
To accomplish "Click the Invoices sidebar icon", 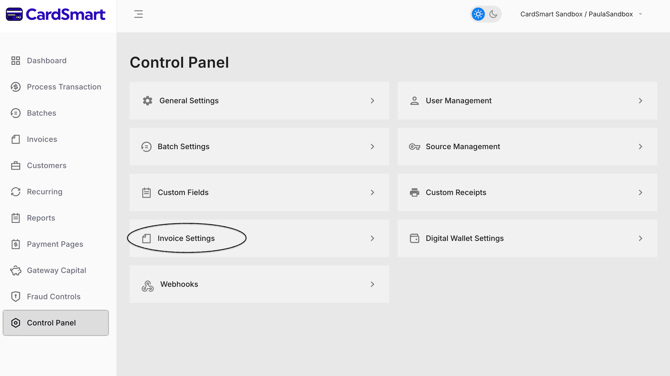I will tap(16, 139).
